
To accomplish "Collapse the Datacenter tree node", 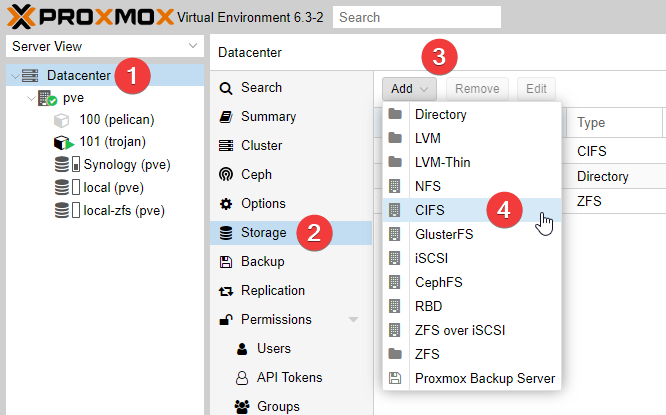I will tap(13, 76).
